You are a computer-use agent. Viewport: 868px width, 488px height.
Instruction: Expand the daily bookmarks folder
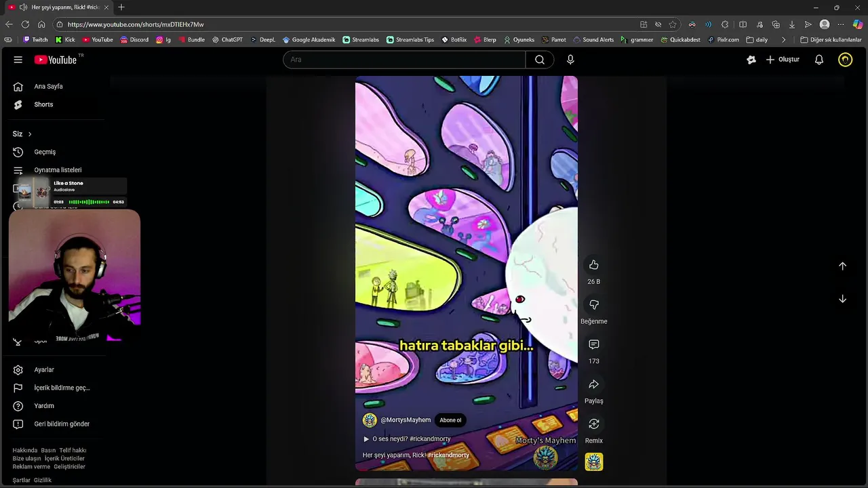click(757, 40)
